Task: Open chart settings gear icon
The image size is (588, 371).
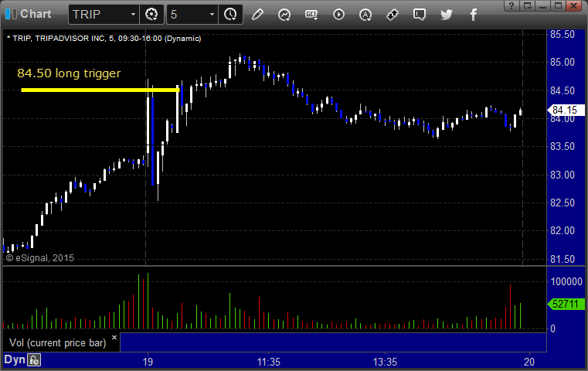Action: (151, 15)
